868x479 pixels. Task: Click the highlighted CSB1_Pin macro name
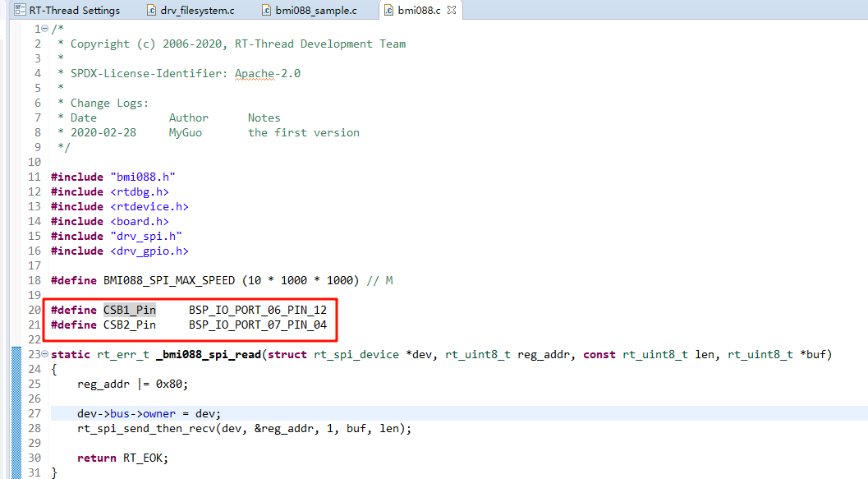coord(129,310)
